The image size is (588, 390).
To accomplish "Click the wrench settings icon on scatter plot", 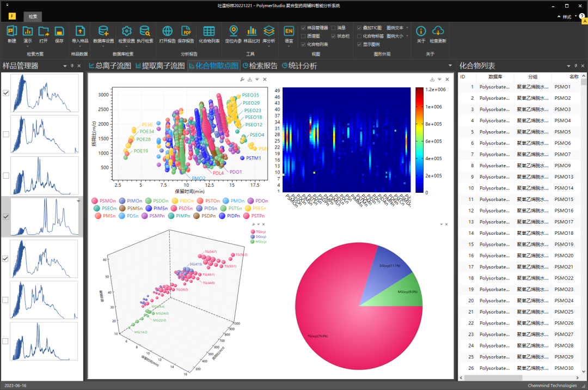I will [242, 80].
